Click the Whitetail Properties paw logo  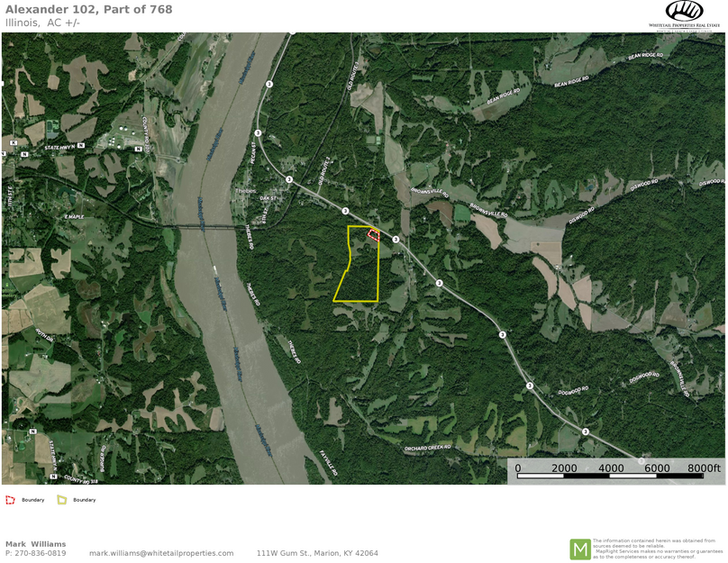(x=684, y=11)
